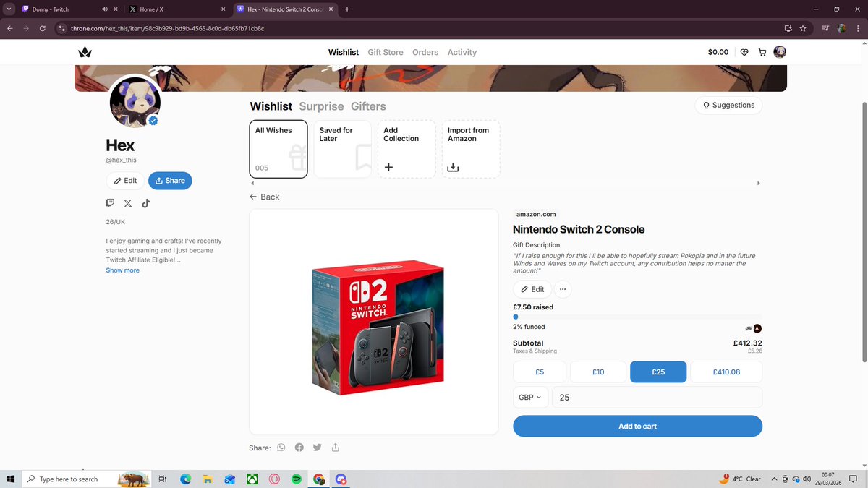The height and width of the screenshot is (488, 868).
Task: Open Task View on the taskbar
Action: pyautogui.click(x=163, y=479)
